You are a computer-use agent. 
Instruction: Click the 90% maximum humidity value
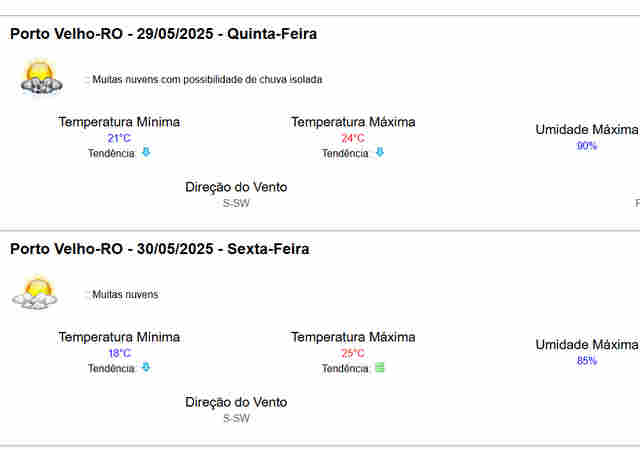pyautogui.click(x=586, y=146)
